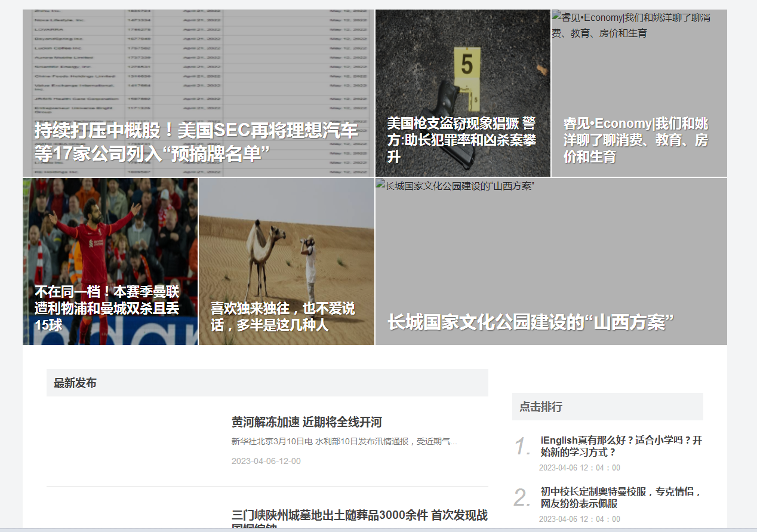The width and height of the screenshot is (757, 532).
Task: Open 长城国家文化公园建设的"山西方案" bold headline
Action: [x=530, y=322]
